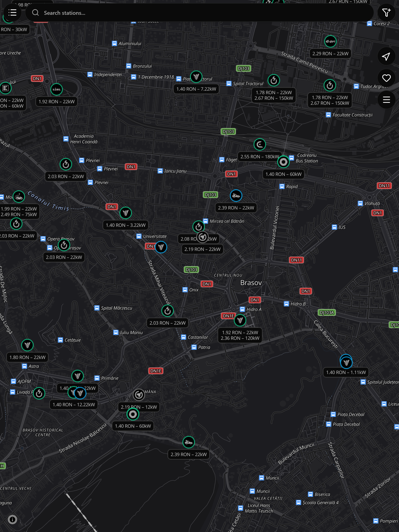The height and width of the screenshot is (532, 399).
Task: Select the charger marker near Spital Tractorul
Action: (x=274, y=80)
